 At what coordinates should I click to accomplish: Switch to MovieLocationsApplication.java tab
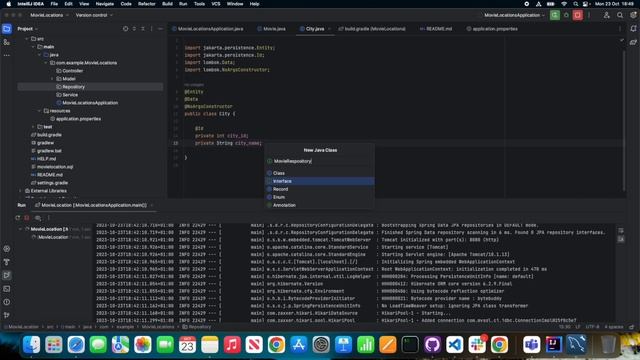point(208,29)
